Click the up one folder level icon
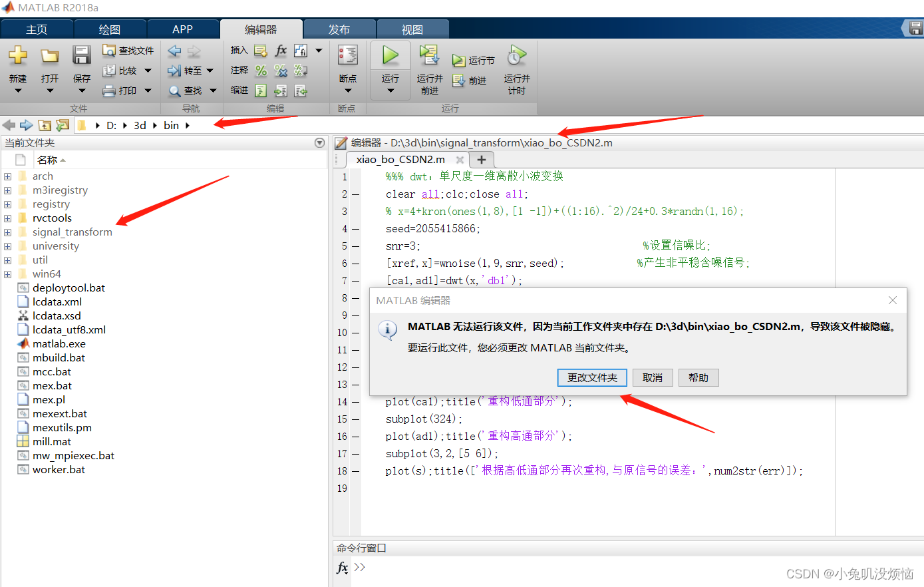This screenshot has width=924, height=587. (x=45, y=125)
